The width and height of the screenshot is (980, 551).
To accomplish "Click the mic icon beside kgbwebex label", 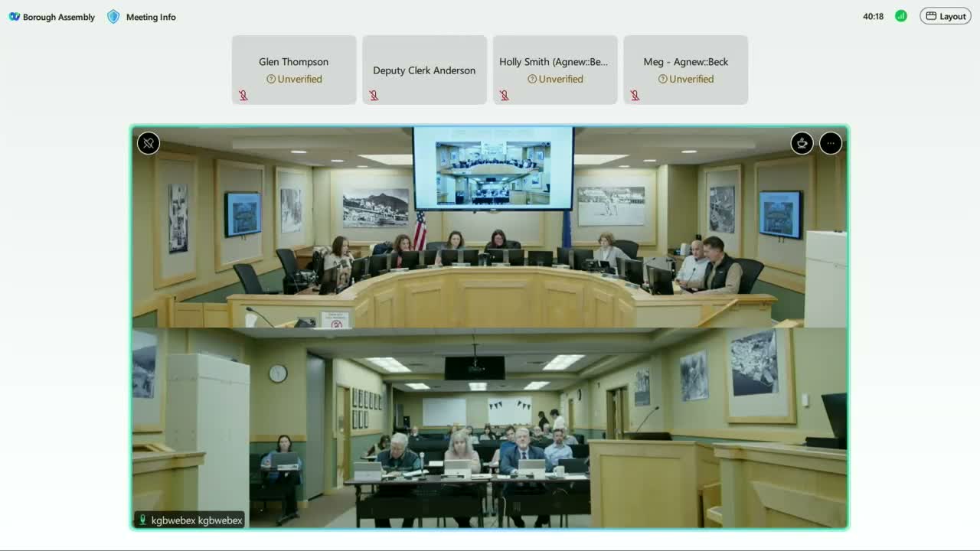I will click(x=141, y=520).
